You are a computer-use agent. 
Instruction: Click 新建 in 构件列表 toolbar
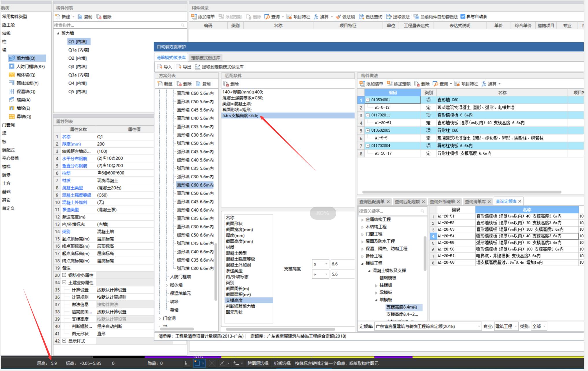(63, 17)
